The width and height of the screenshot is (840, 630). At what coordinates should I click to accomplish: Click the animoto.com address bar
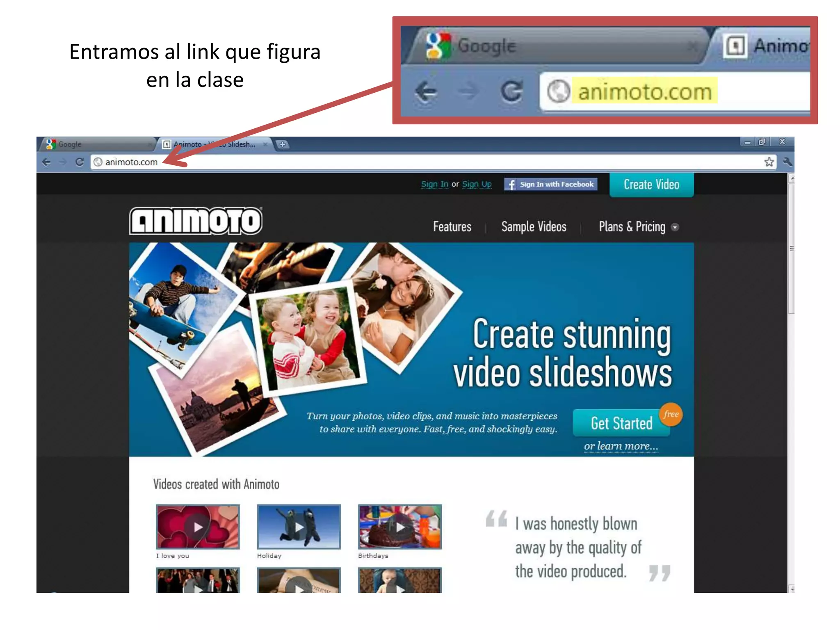[410, 162]
